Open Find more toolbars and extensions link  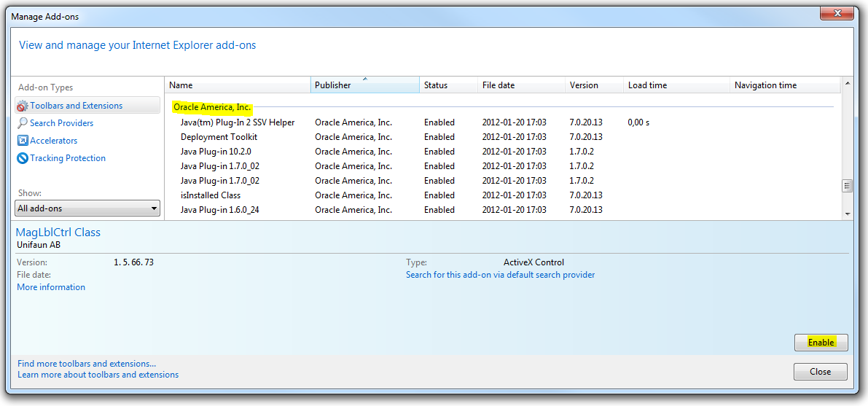tap(87, 364)
